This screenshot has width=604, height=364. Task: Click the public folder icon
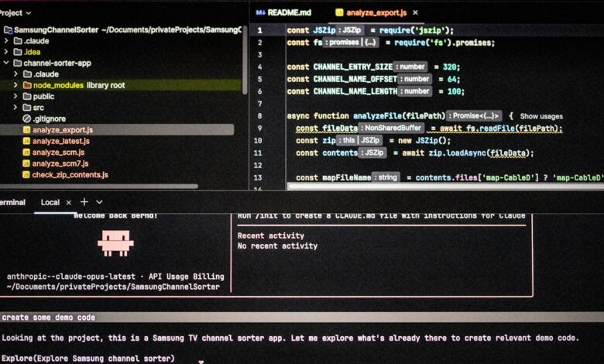click(27, 97)
